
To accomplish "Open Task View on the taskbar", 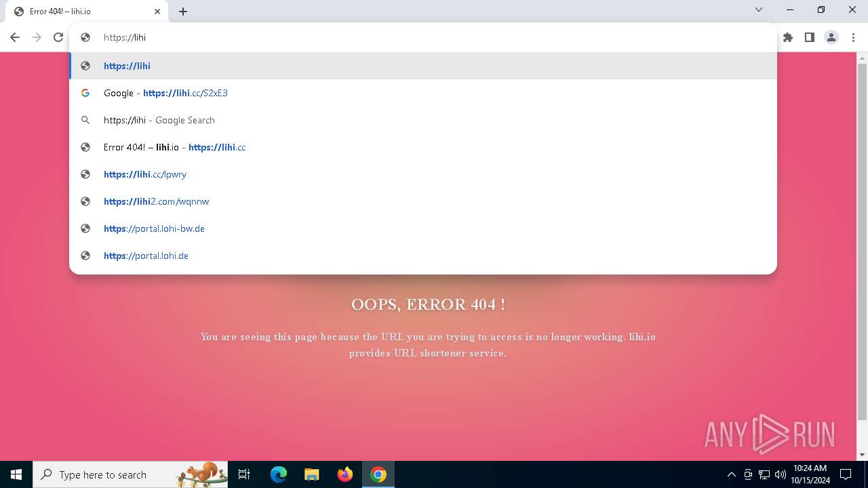I will click(x=244, y=474).
